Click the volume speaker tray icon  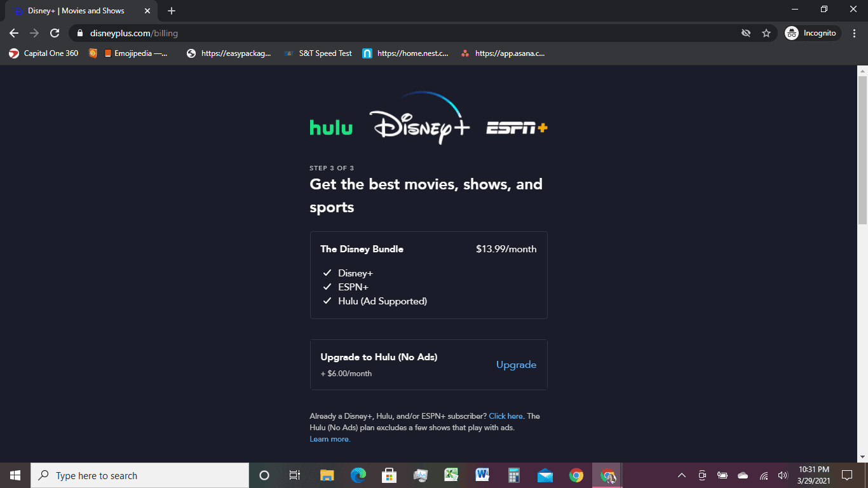point(783,475)
